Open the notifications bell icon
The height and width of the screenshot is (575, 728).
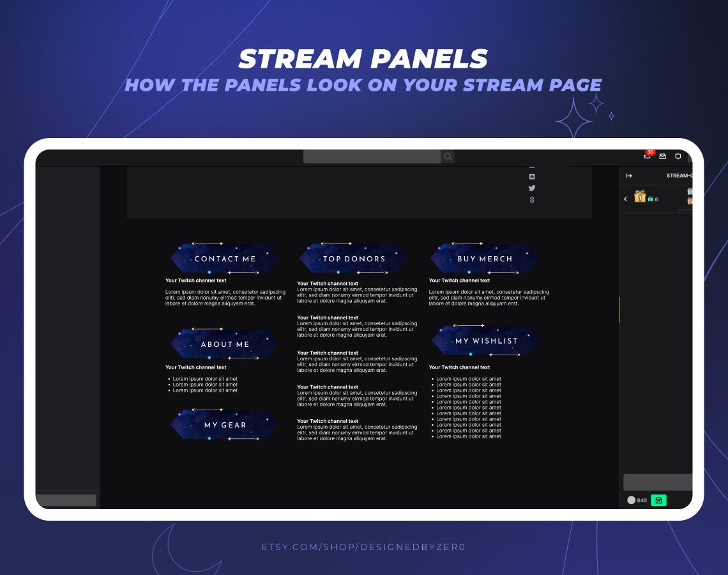[x=678, y=157]
